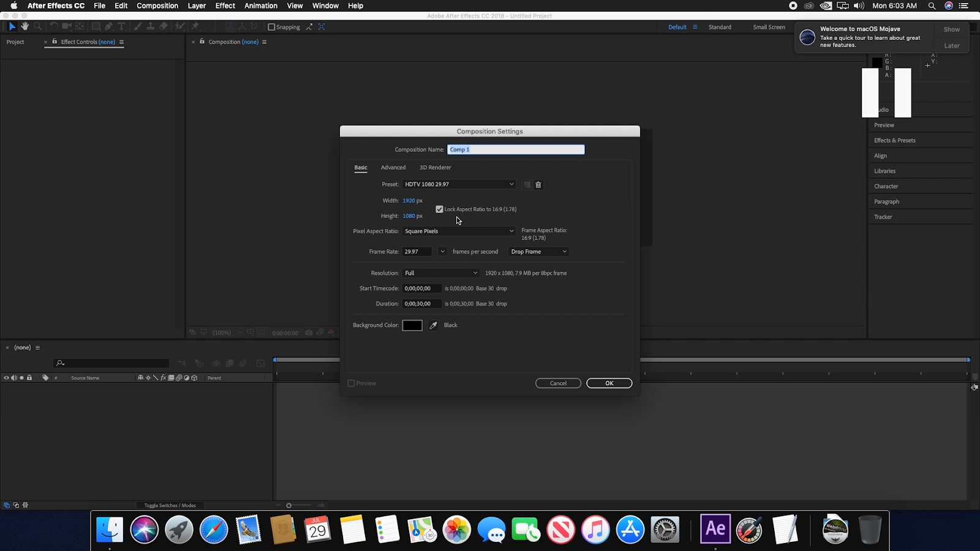
Task: Select the Hand tool
Action: (x=25, y=26)
